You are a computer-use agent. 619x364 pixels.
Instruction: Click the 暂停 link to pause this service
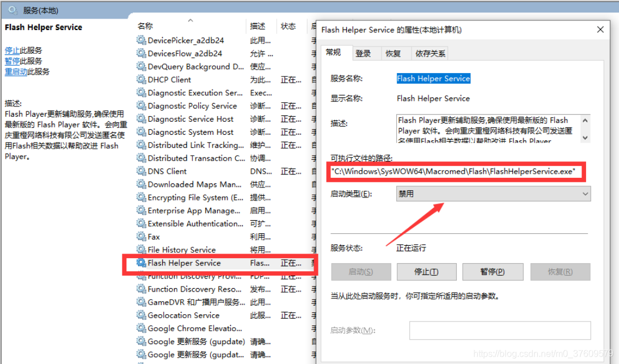12,61
